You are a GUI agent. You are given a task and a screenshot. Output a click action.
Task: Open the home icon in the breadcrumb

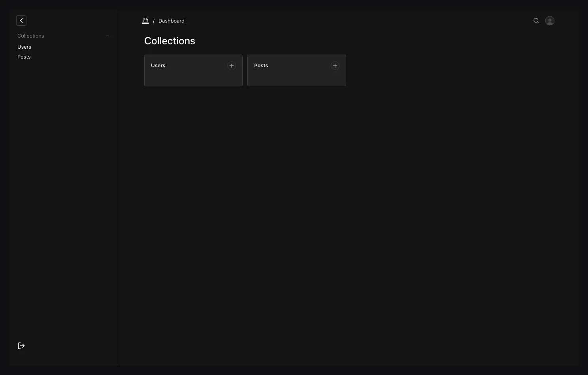pyautogui.click(x=145, y=21)
